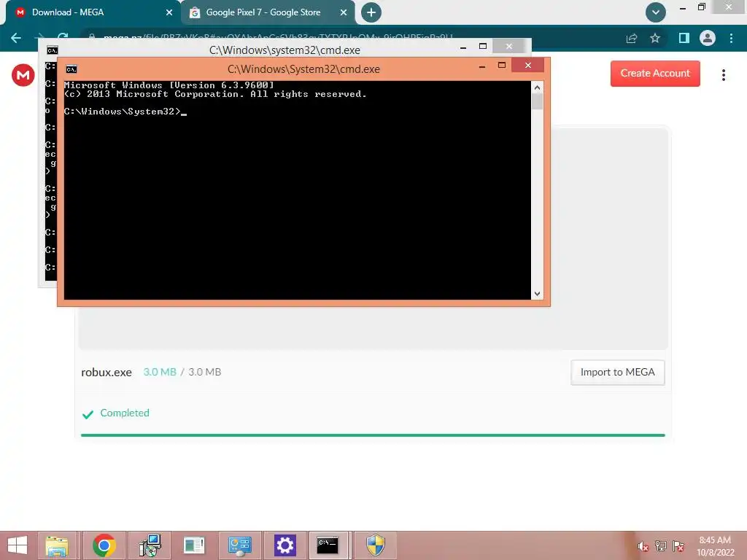Open the purple gear settings taskbar icon
The height and width of the screenshot is (560, 747).
tap(285, 545)
